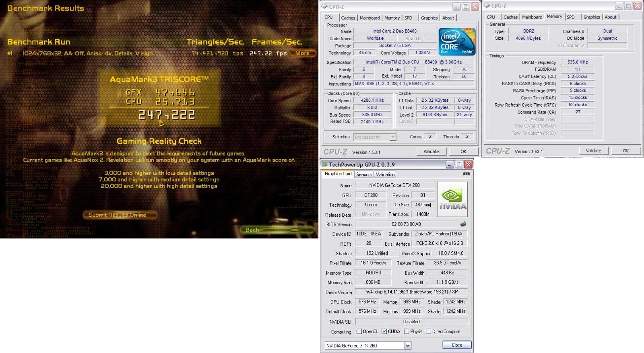The height and width of the screenshot is (353, 644).
Task: Click the NVIDIA logo in GPU-Z
Action: coord(452,199)
